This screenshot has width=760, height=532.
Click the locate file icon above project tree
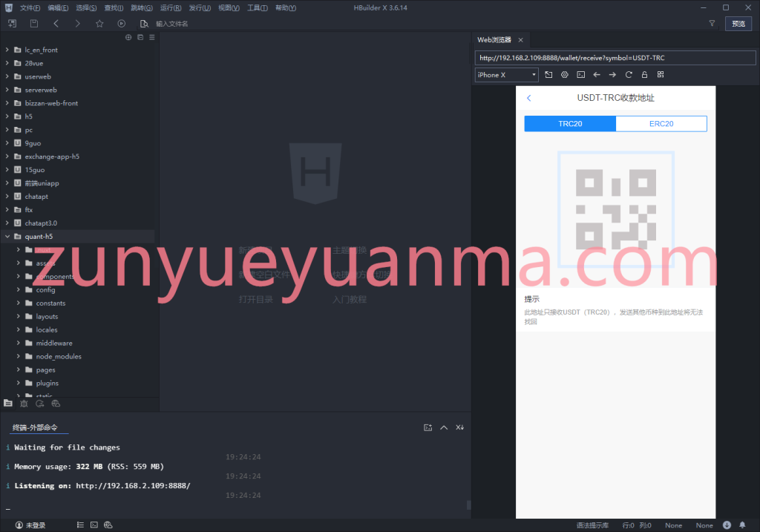coord(128,37)
